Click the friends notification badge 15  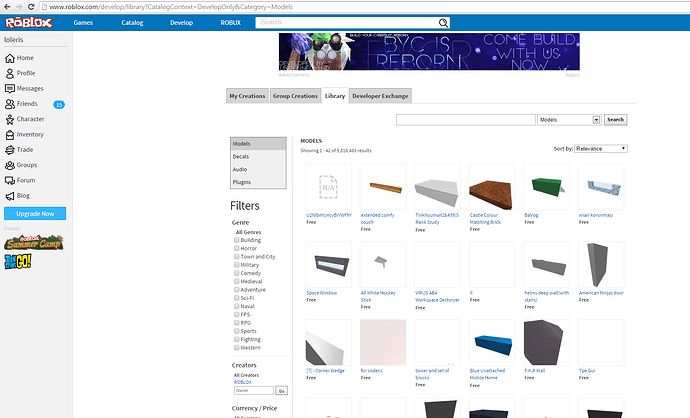pos(59,104)
